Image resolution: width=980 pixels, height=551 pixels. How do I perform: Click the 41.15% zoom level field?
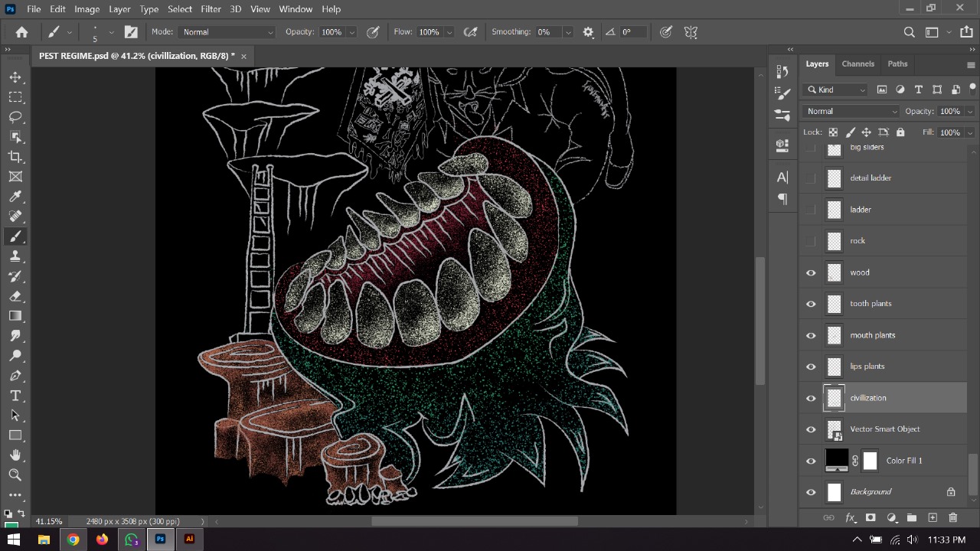click(49, 521)
